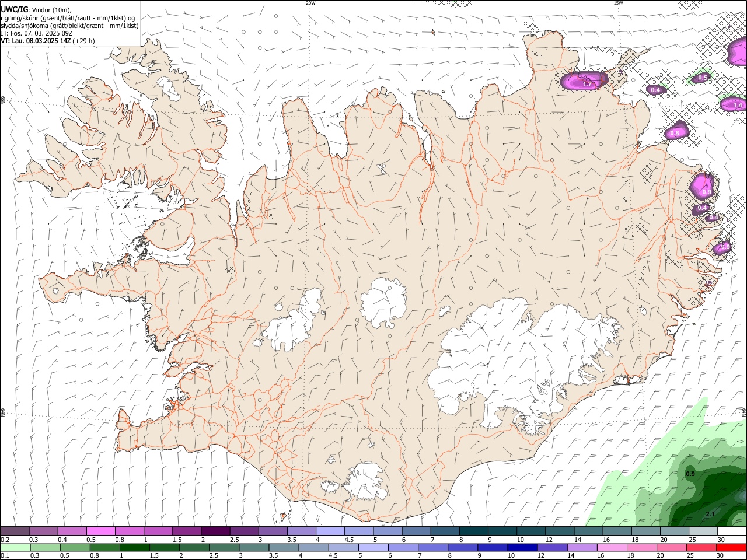Screen dimensions: 747x560
Task: Click the 0.9 value in the green rain area
Action: coord(690,474)
